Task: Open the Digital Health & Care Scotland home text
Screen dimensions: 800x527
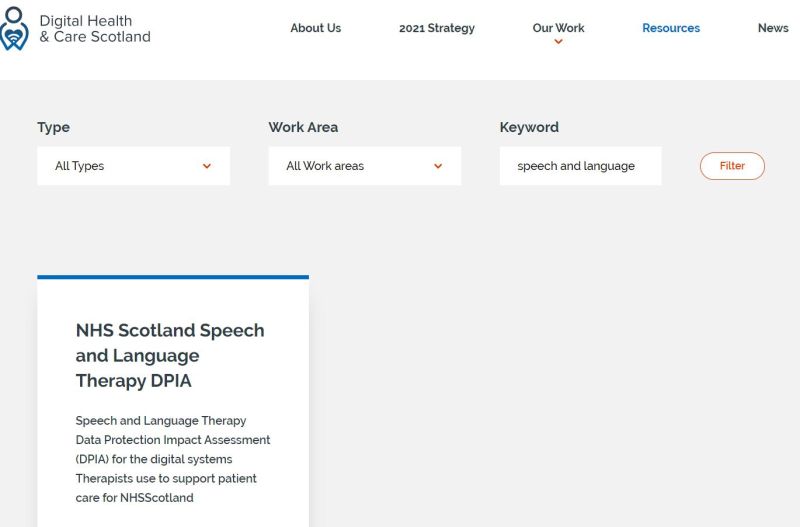Action: point(95,29)
